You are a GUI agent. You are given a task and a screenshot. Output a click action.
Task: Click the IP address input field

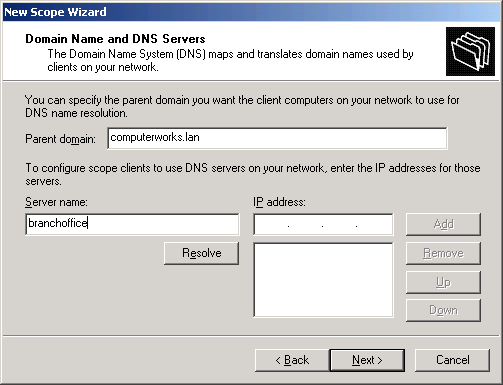coord(323,224)
